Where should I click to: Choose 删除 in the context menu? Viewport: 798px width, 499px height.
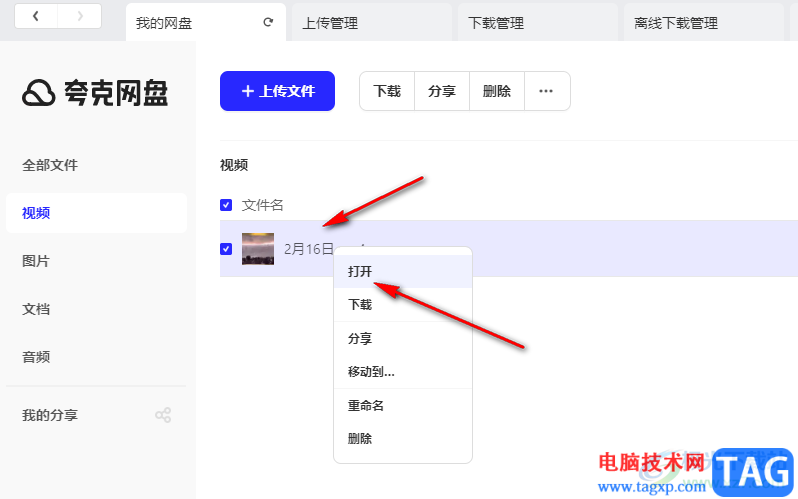tap(403, 438)
